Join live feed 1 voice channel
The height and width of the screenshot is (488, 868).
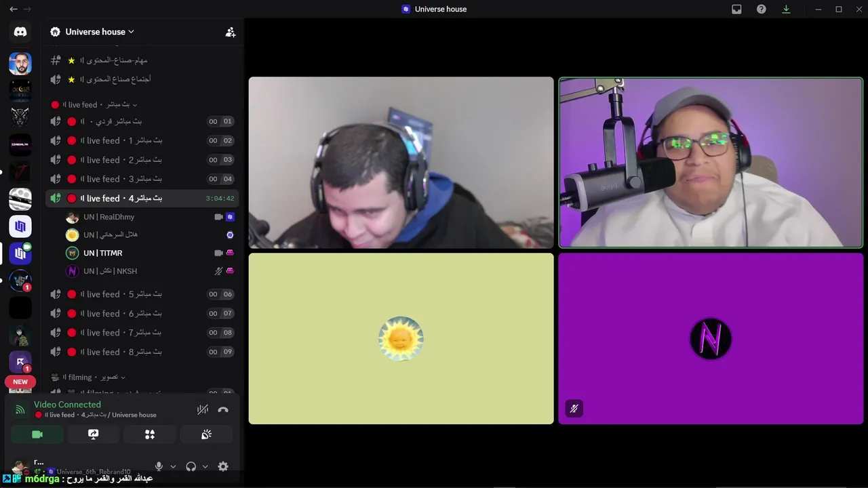(142, 140)
